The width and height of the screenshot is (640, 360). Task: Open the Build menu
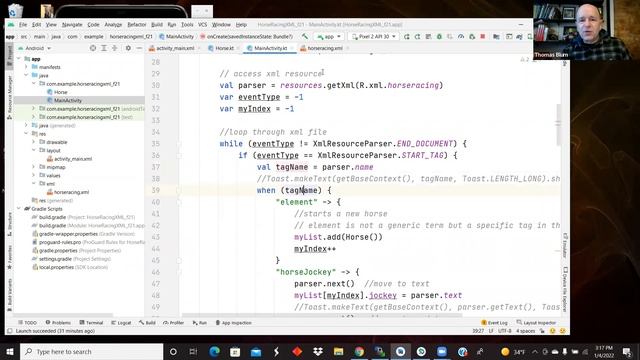157,24
